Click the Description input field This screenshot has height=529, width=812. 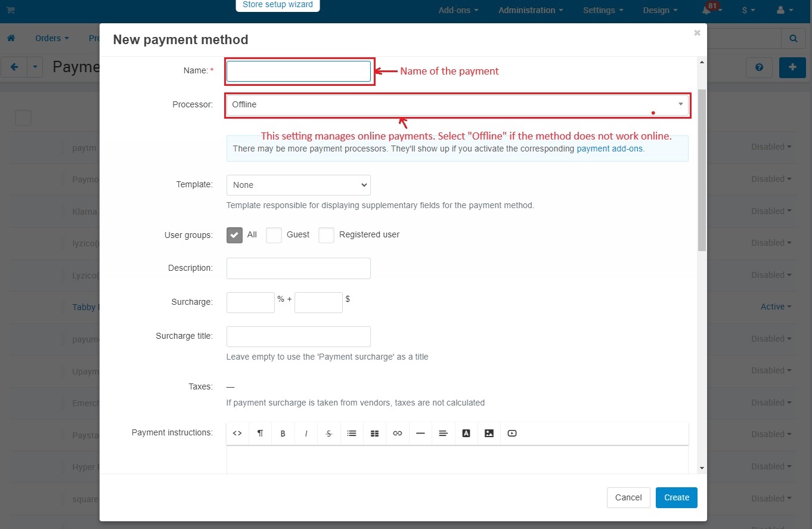pyautogui.click(x=299, y=268)
